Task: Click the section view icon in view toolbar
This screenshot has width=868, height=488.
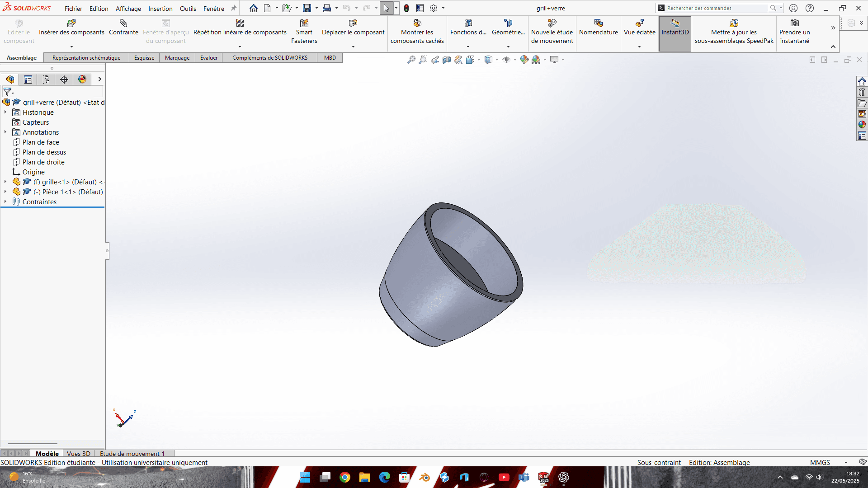Action: pos(447,60)
